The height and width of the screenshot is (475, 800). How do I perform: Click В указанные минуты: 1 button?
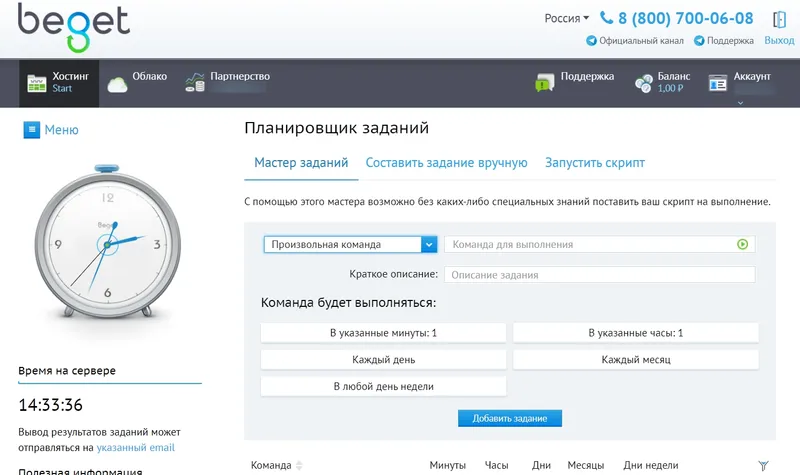point(383,333)
